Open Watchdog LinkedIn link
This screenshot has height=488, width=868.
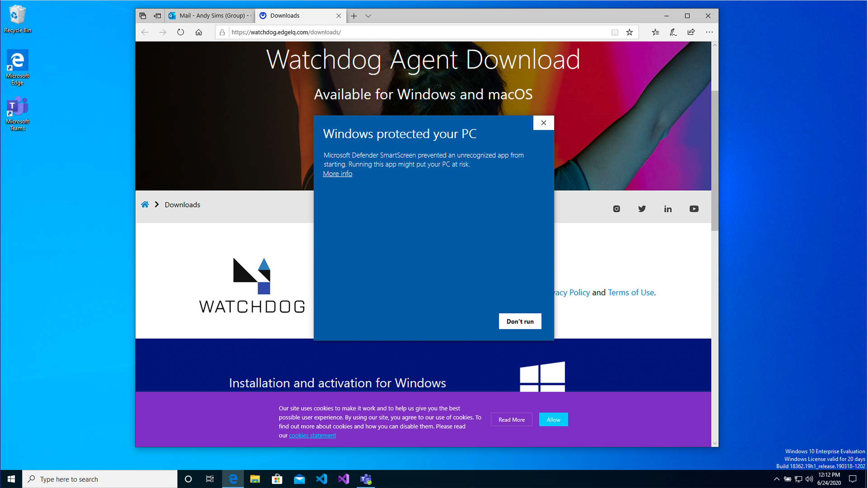click(x=668, y=209)
